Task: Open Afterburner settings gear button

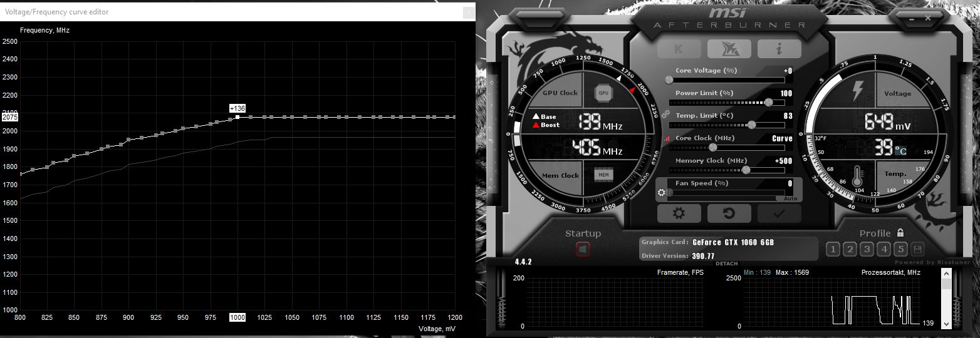Action: tap(679, 213)
